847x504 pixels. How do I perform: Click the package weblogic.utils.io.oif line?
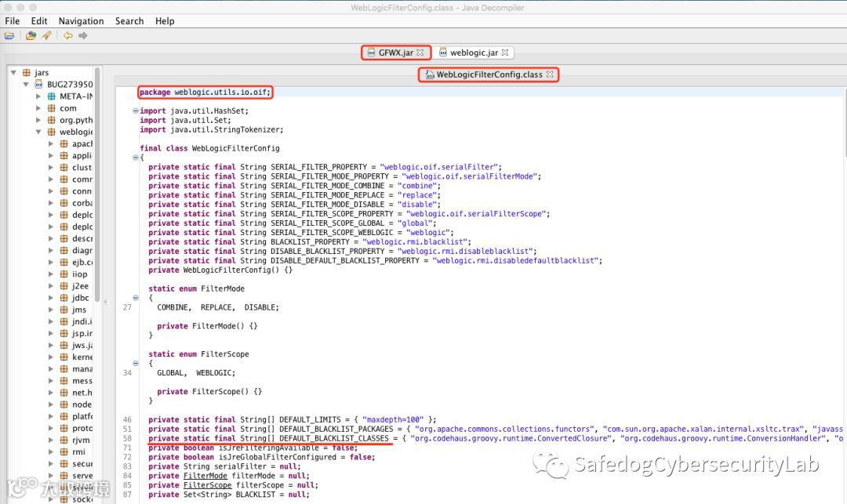[205, 92]
